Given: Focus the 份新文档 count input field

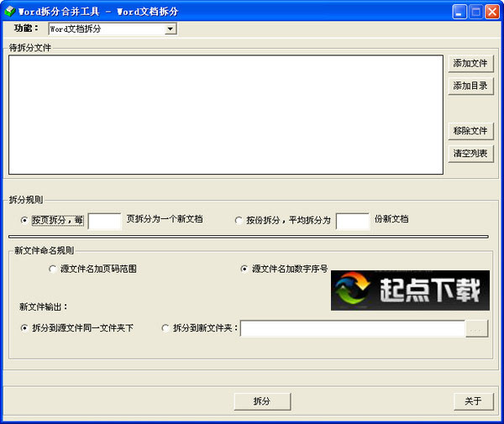Looking at the screenshot, I should click(353, 221).
